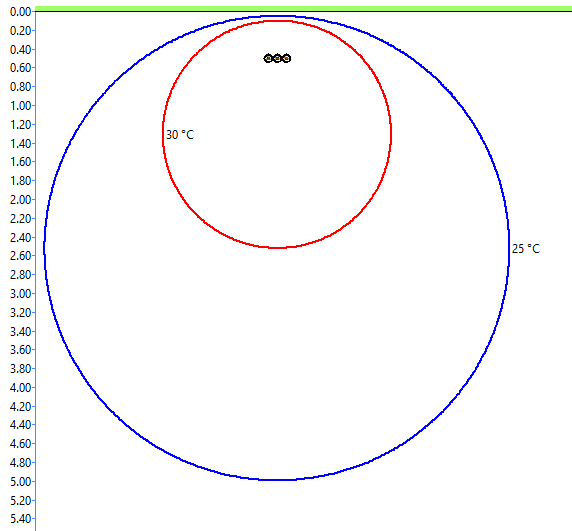Select the right cable of the three-cable group

tap(286, 58)
